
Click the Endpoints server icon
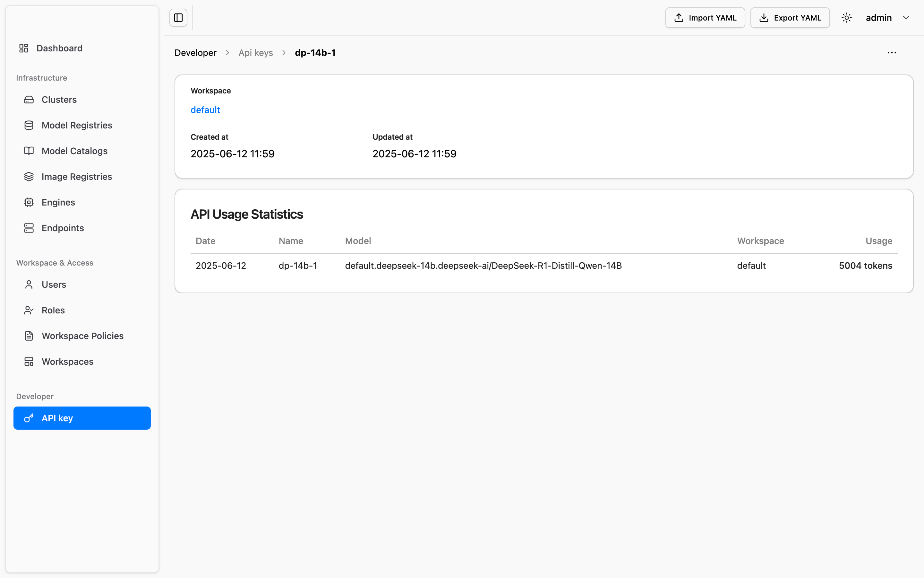click(29, 228)
